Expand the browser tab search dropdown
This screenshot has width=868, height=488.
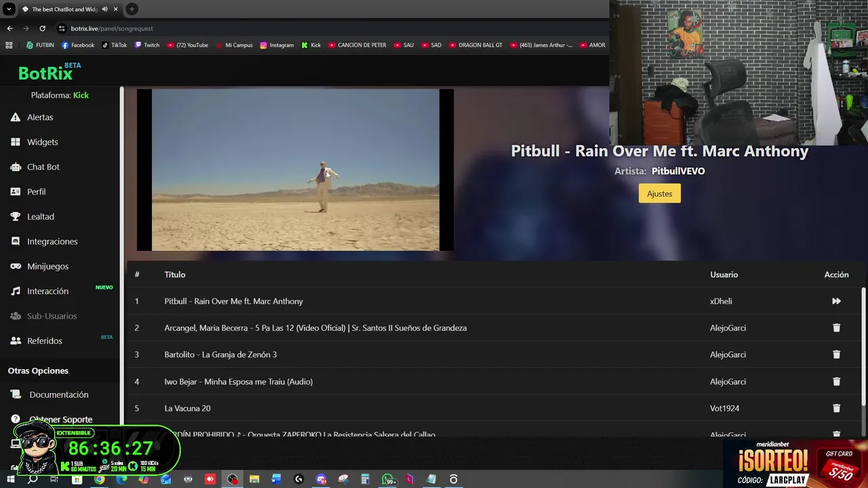(x=9, y=9)
